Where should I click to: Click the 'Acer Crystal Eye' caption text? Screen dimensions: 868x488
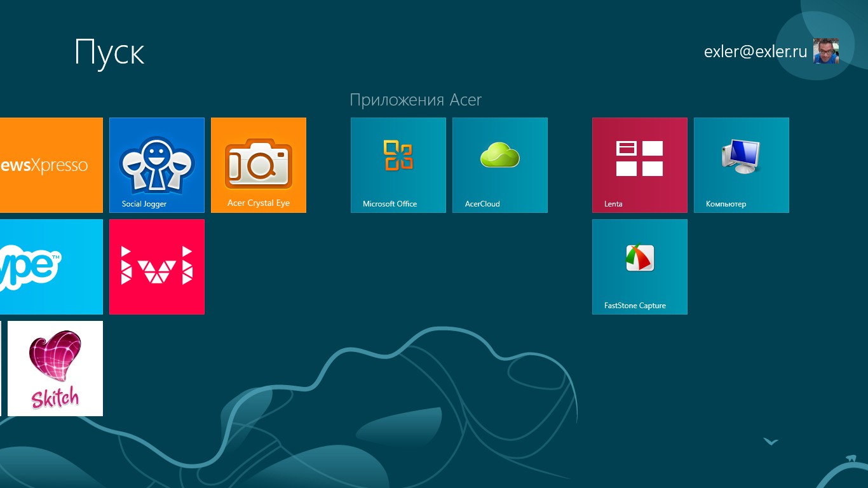[x=259, y=203]
